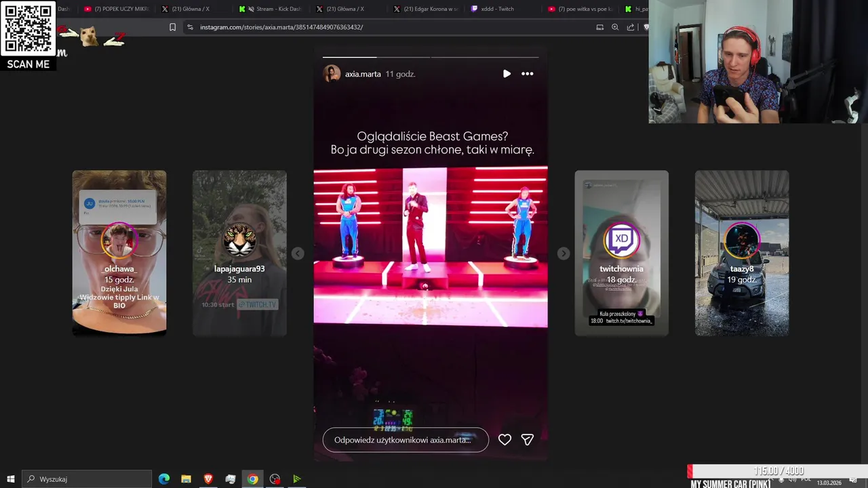Click the share page icon in address bar
Screen dimensions: 868x488
click(631, 27)
